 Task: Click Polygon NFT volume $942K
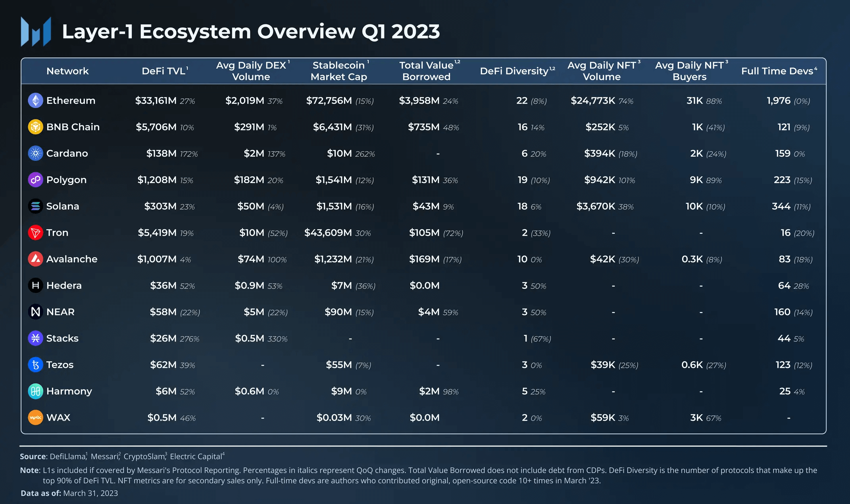(600, 180)
